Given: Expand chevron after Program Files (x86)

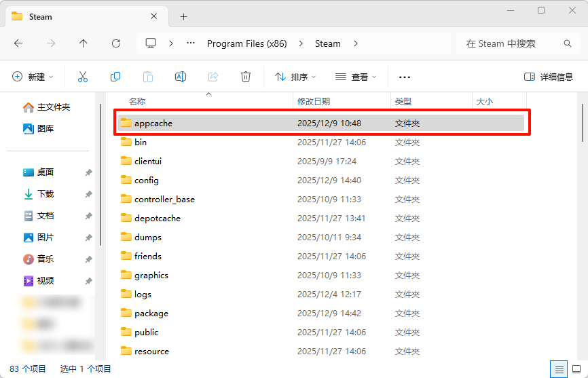Looking at the screenshot, I should (301, 44).
